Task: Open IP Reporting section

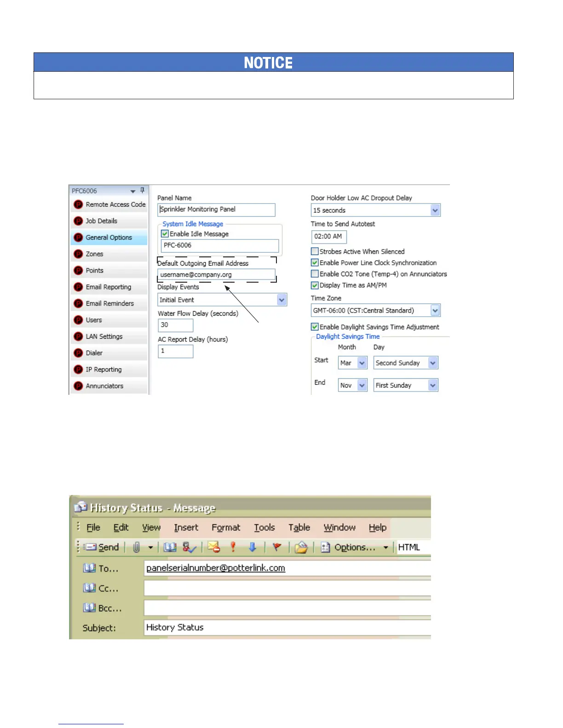Action: [x=109, y=370]
